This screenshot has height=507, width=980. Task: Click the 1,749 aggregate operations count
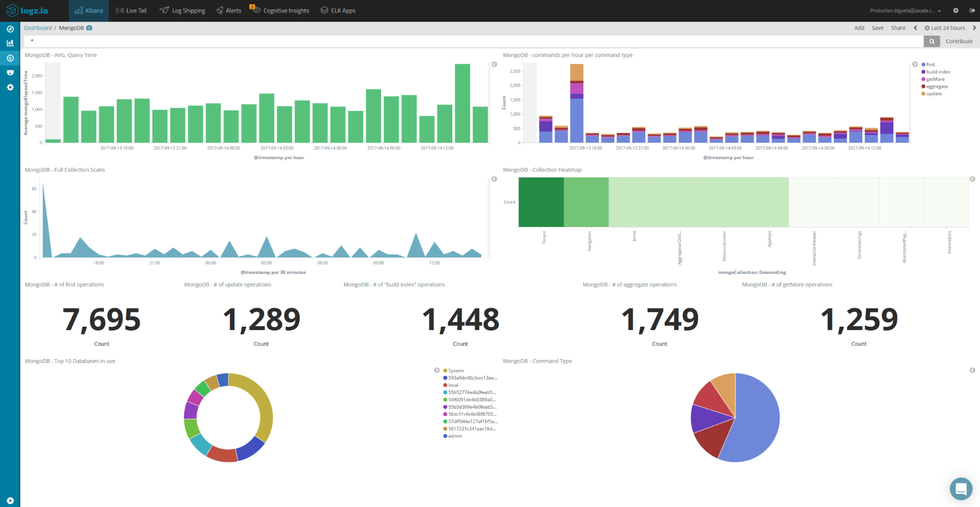point(659,319)
